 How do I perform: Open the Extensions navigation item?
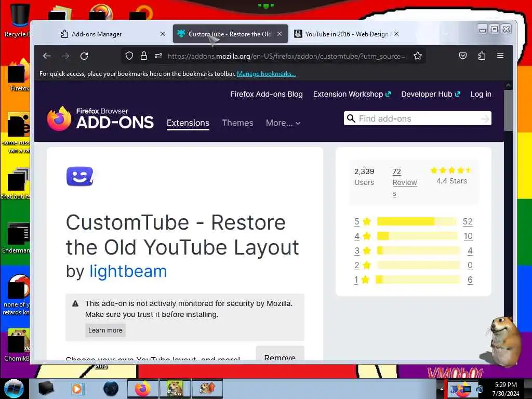pyautogui.click(x=188, y=123)
